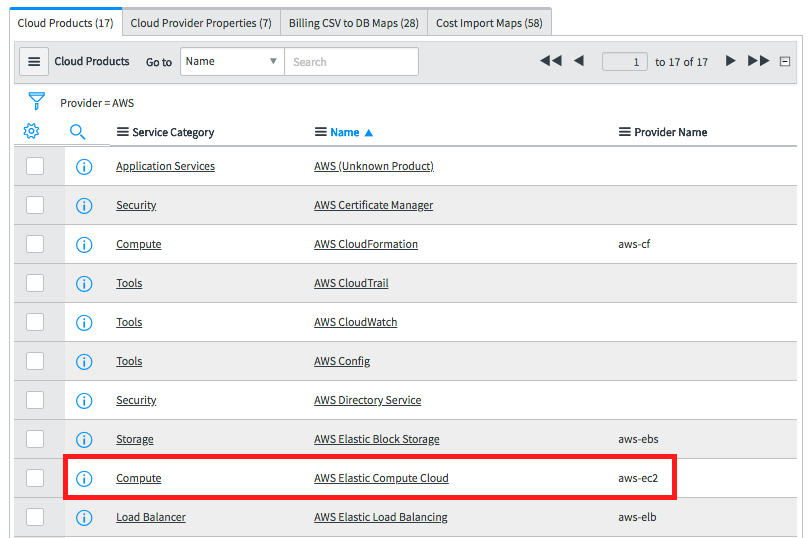Open Name column menu icon
Screen dimensions: 812x538
tap(321, 132)
